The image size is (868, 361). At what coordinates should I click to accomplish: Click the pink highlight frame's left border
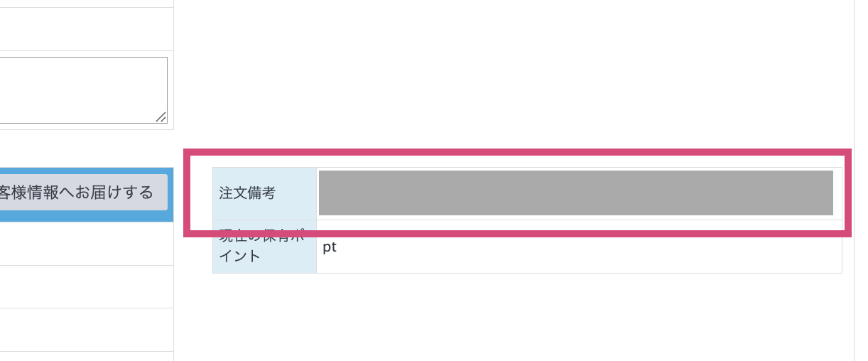coord(186,193)
